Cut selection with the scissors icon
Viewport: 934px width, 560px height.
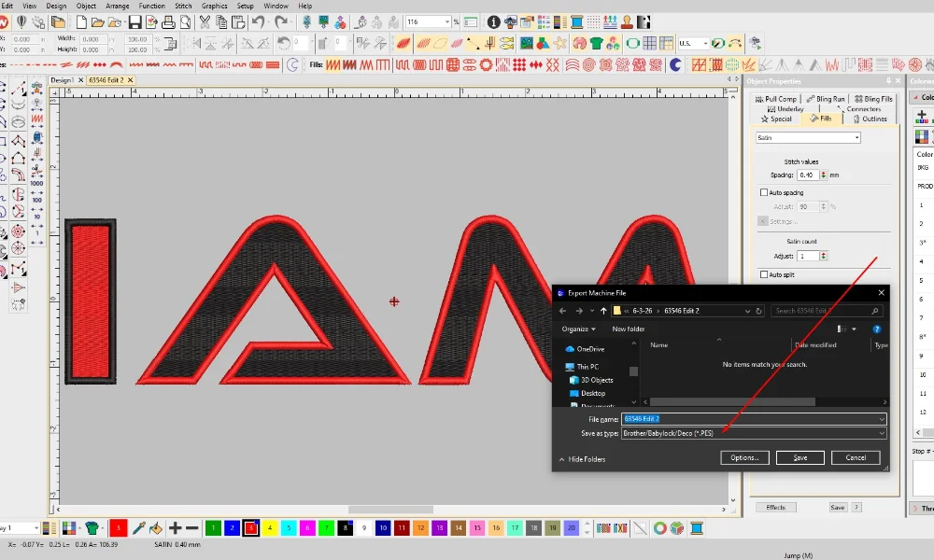[x=205, y=22]
